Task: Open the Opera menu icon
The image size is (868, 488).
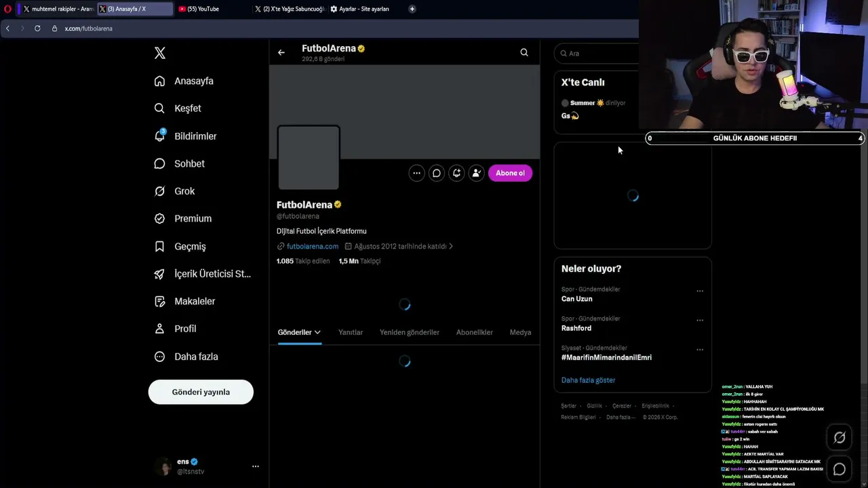Action: point(8,9)
